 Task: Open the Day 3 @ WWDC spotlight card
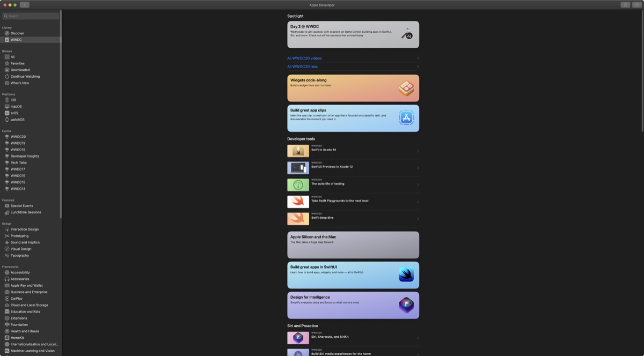pyautogui.click(x=353, y=34)
